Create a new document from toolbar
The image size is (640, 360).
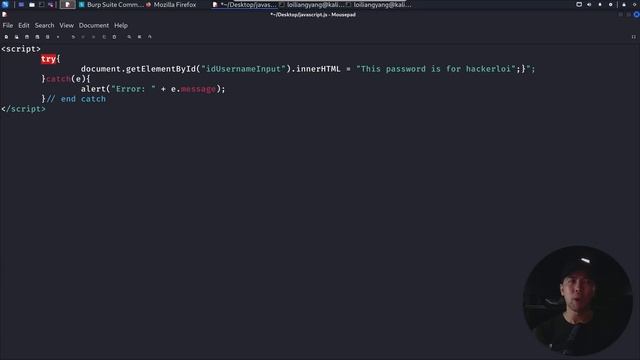[6, 37]
